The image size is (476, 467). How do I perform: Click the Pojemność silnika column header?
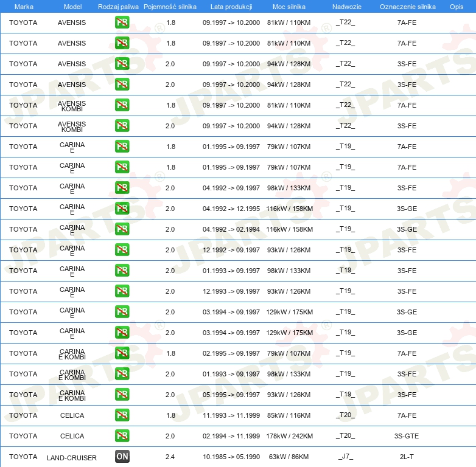pyautogui.click(x=170, y=7)
